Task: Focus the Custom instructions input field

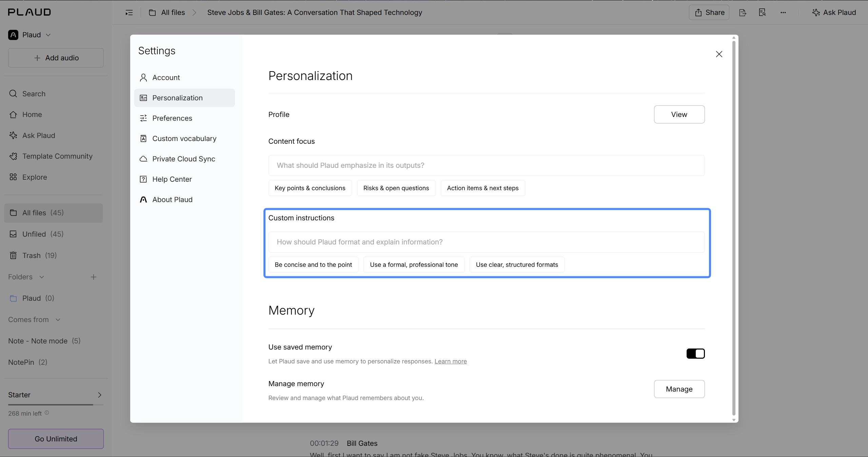Action: click(x=487, y=242)
